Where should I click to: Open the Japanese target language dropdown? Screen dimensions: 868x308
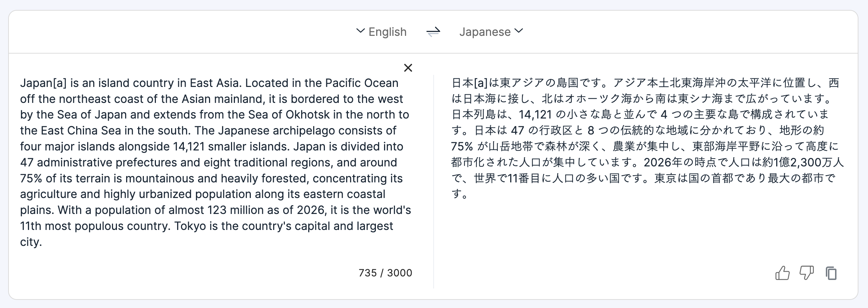pos(491,32)
